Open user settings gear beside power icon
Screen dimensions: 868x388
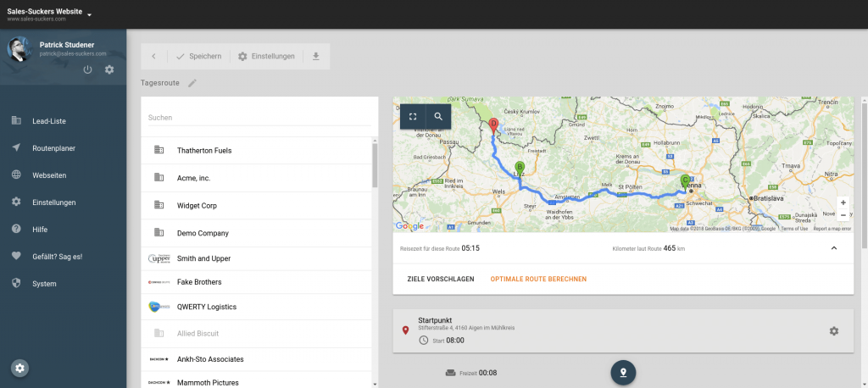[109, 69]
